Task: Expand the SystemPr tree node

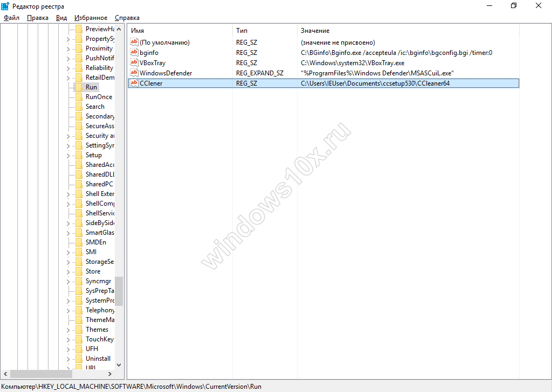Action: pyautogui.click(x=68, y=300)
